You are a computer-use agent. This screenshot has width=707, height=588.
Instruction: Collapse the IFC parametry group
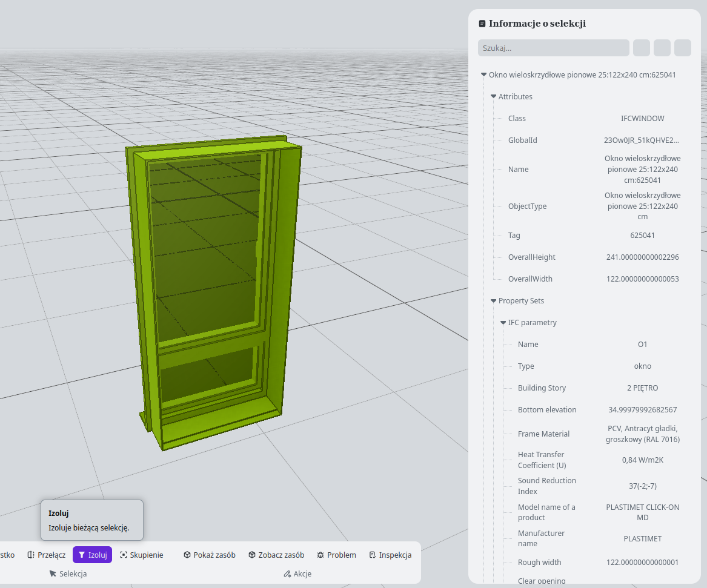503,323
